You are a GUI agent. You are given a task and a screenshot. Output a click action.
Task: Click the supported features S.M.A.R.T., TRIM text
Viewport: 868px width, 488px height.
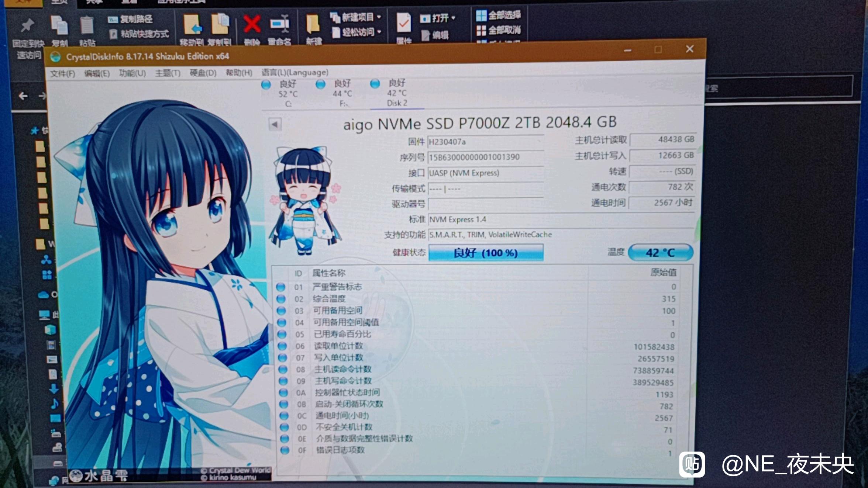490,235
